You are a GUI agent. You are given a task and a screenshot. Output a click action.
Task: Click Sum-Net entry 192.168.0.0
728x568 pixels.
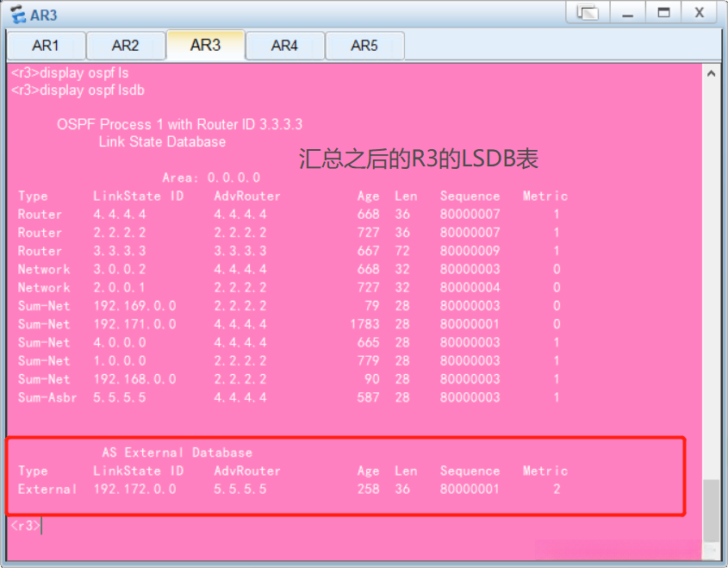(135, 379)
